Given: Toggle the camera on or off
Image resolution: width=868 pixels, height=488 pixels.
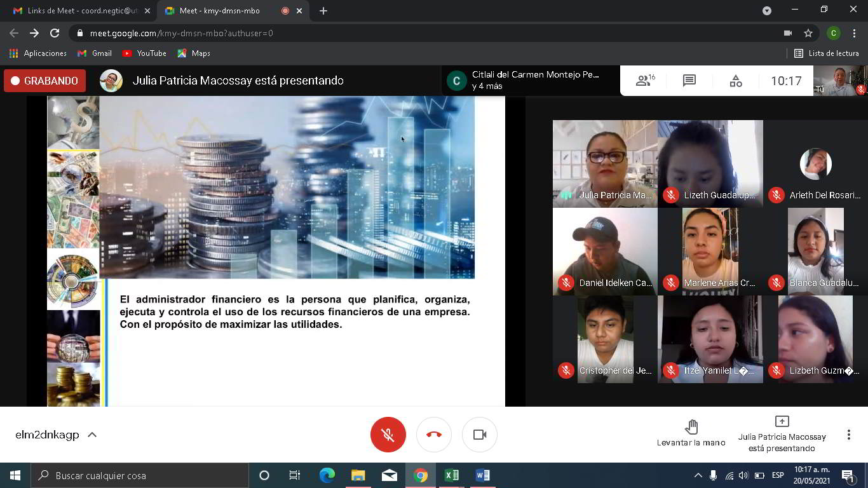Looking at the screenshot, I should [x=480, y=435].
